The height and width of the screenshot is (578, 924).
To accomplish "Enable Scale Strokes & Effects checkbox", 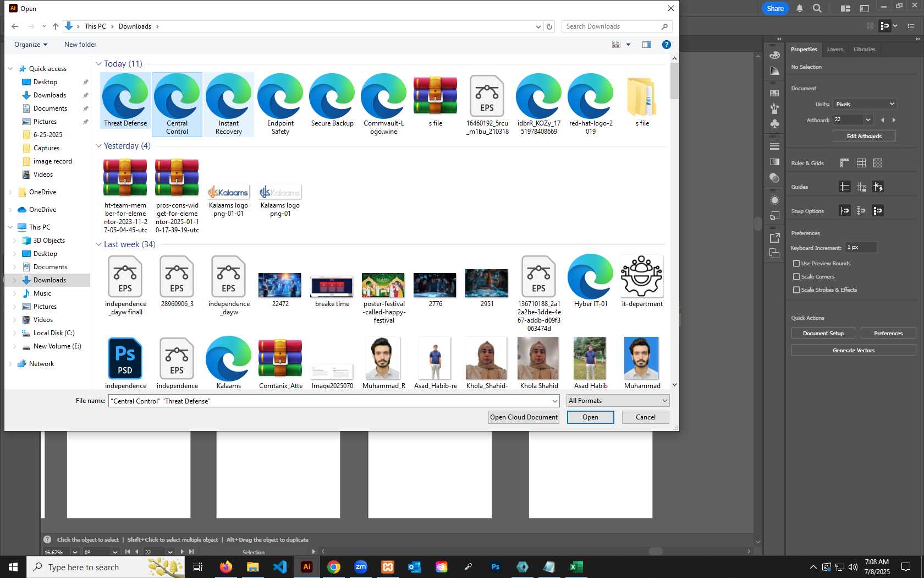I will click(x=796, y=290).
